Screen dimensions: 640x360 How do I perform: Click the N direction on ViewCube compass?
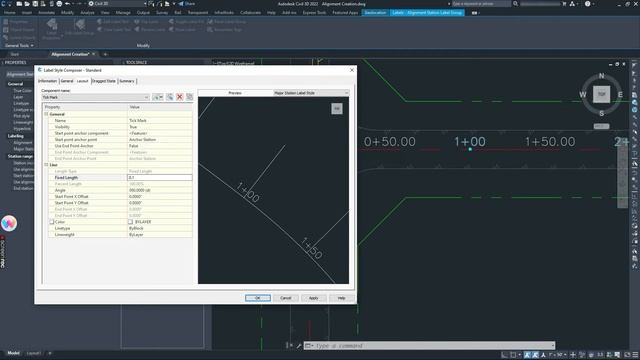click(601, 76)
